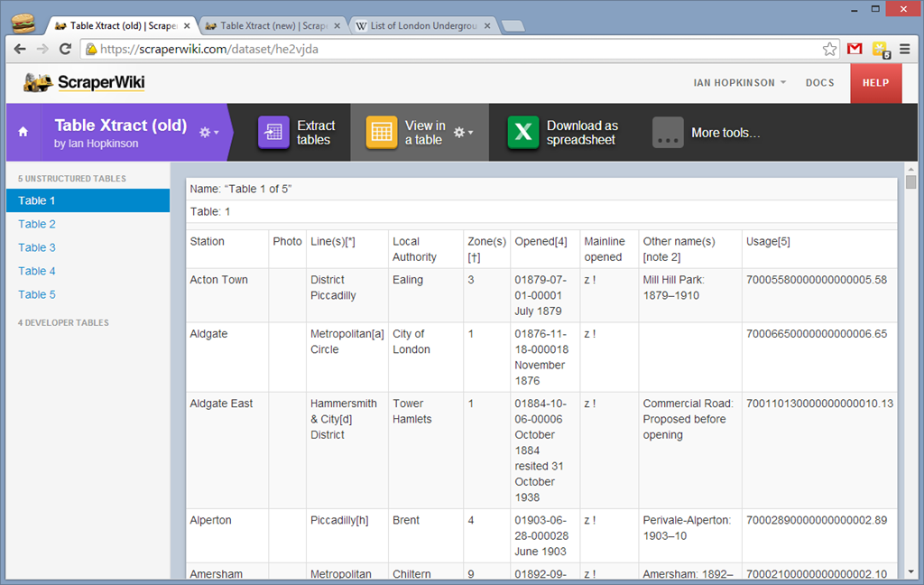Click the scrollbar down arrow
924x585 pixels.
click(x=911, y=571)
